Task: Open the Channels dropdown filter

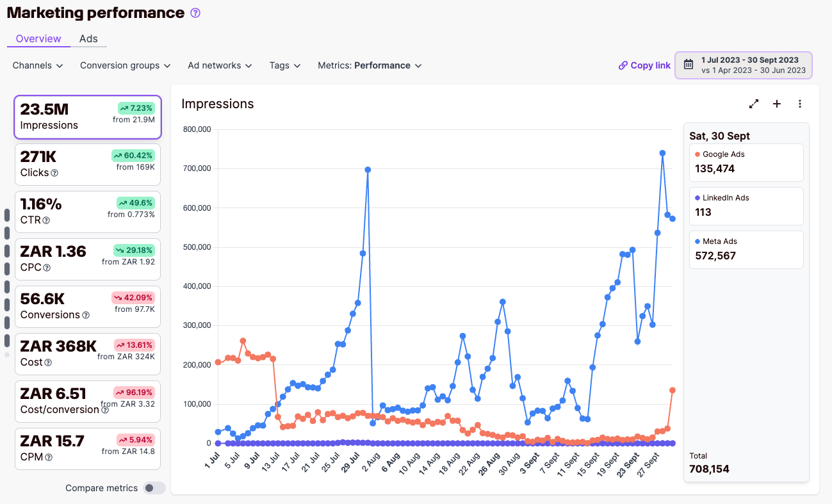Action: pyautogui.click(x=38, y=65)
